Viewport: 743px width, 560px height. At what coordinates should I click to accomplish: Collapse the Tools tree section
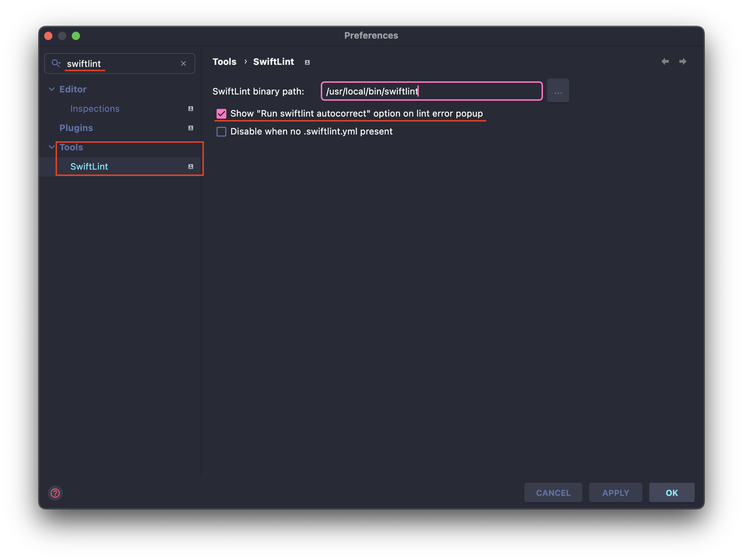tap(52, 147)
